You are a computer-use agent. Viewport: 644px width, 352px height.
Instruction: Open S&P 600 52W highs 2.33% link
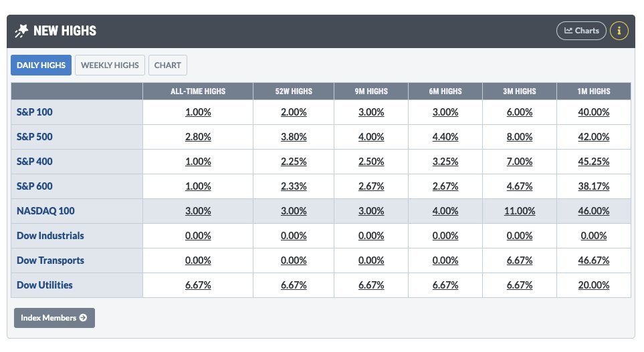tap(294, 186)
